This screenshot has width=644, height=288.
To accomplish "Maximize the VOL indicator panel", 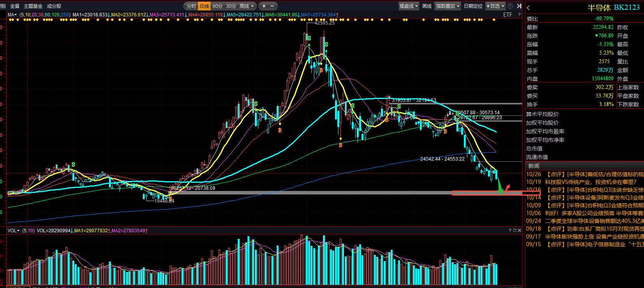I will 514,230.
